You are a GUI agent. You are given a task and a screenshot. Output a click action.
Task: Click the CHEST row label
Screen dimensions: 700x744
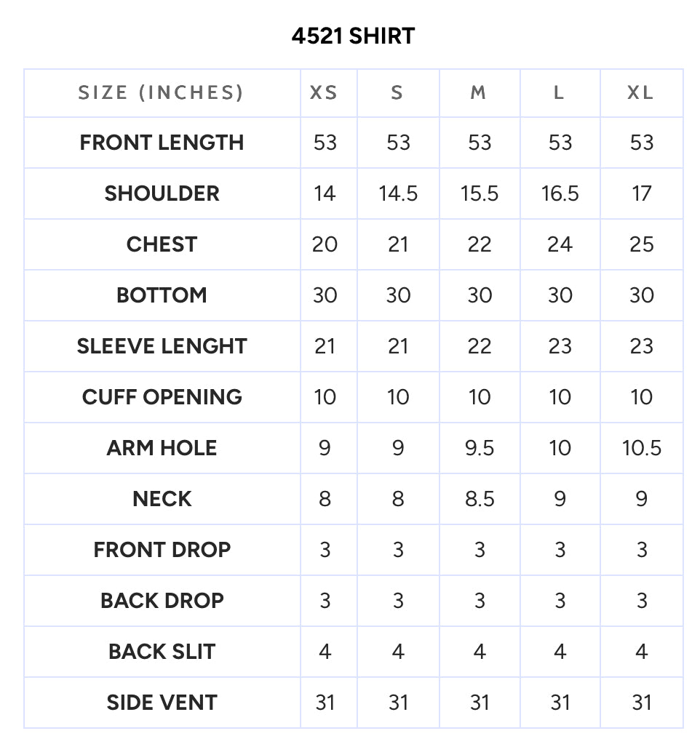click(x=162, y=244)
